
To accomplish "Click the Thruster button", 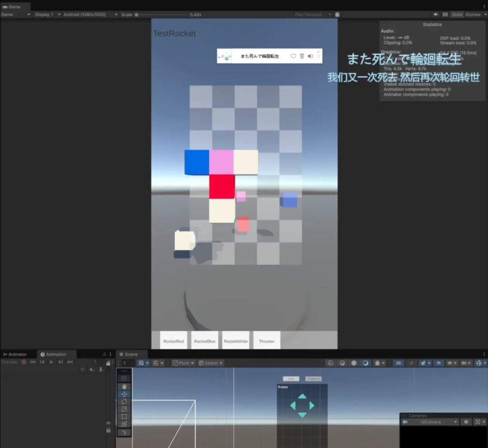I will point(267,341).
